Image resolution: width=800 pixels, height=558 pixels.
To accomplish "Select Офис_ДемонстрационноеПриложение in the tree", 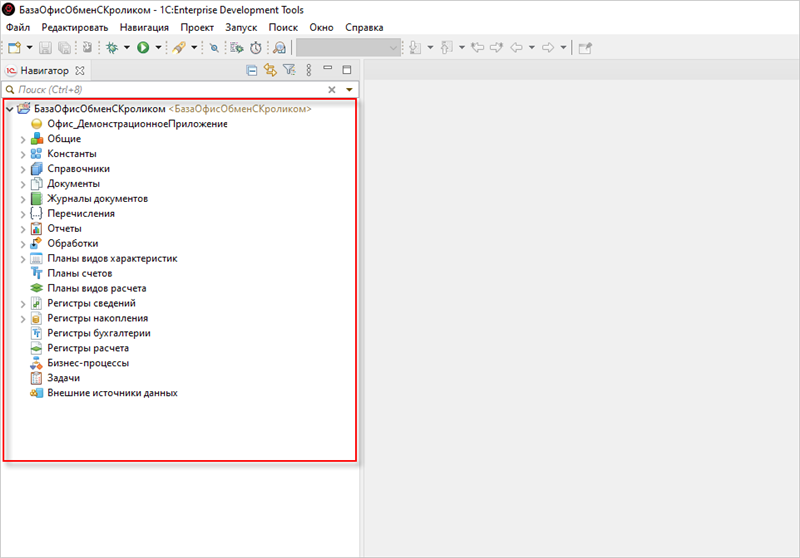I will 137,124.
